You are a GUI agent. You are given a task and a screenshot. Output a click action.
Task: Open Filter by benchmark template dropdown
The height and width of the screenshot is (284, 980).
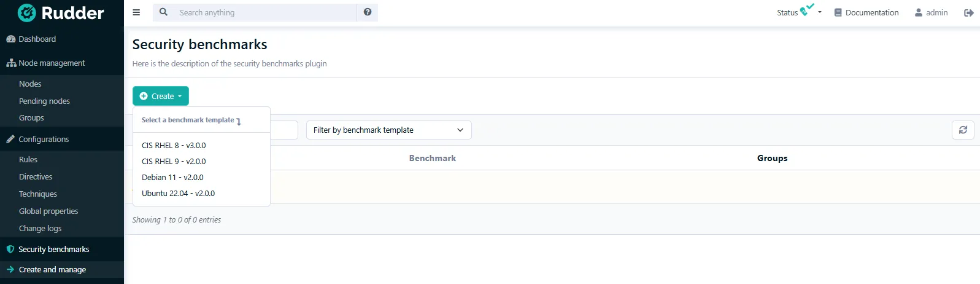[x=388, y=130]
